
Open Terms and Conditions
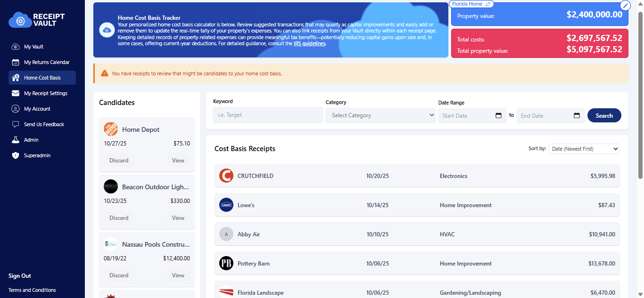click(x=32, y=290)
